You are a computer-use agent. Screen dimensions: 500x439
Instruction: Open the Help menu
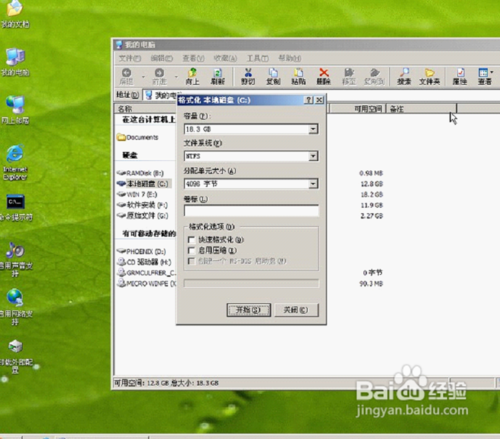290,58
